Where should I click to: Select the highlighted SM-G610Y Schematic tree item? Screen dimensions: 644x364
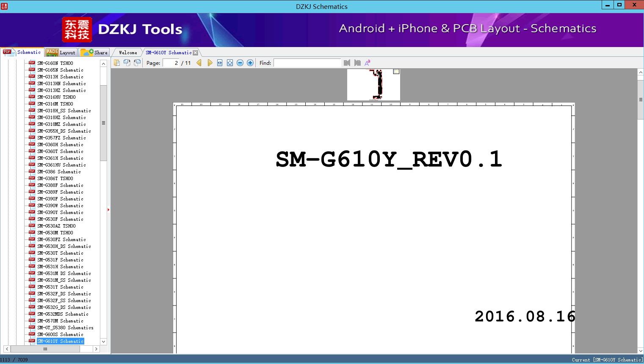(60, 341)
